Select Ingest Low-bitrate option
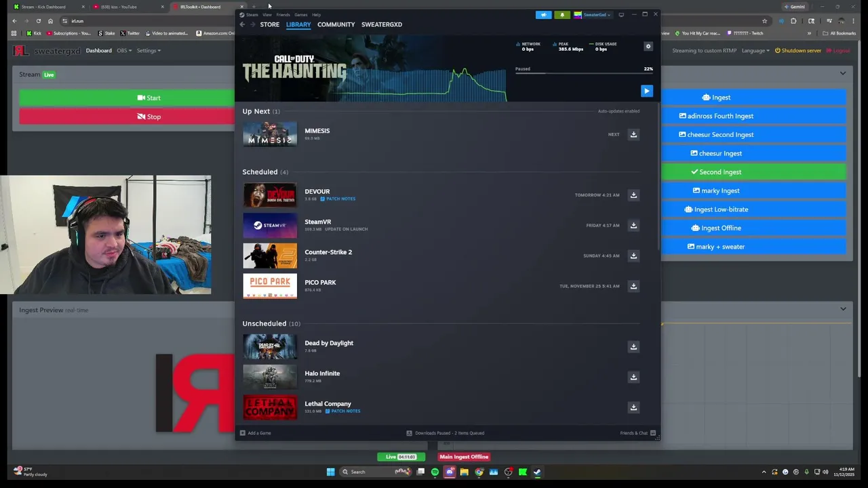Image resolution: width=868 pixels, height=488 pixels. [753, 209]
